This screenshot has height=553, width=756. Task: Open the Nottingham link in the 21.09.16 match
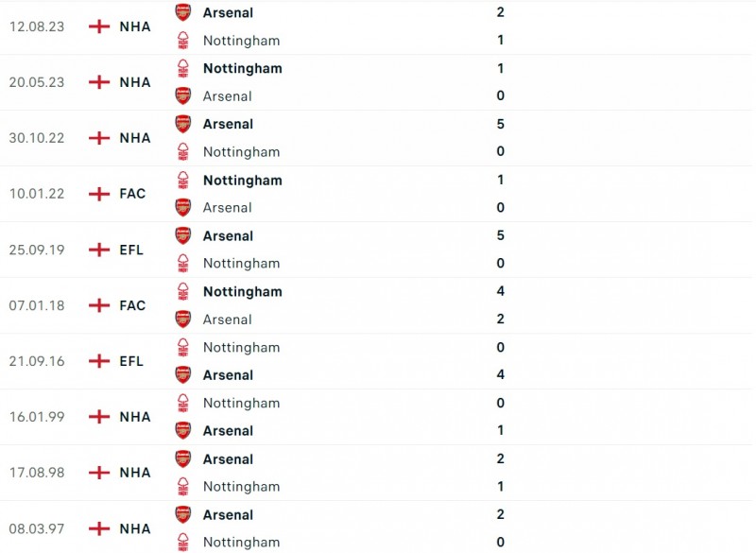[241, 347]
